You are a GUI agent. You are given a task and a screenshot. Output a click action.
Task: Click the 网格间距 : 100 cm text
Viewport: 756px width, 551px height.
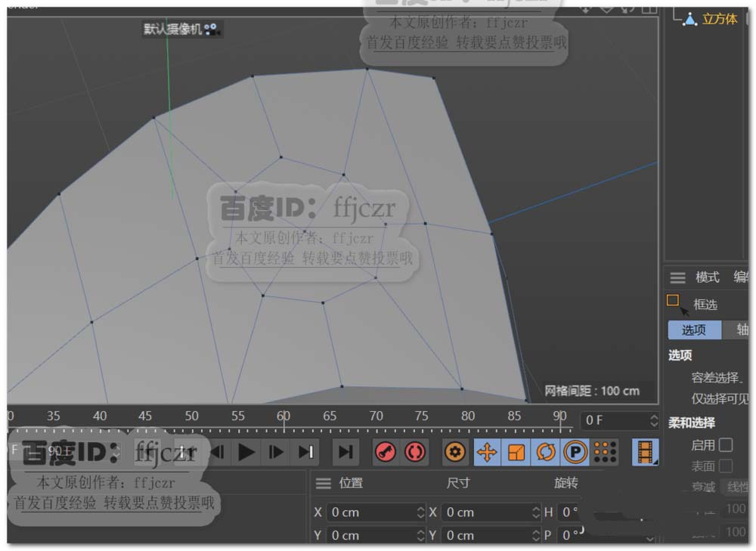592,391
